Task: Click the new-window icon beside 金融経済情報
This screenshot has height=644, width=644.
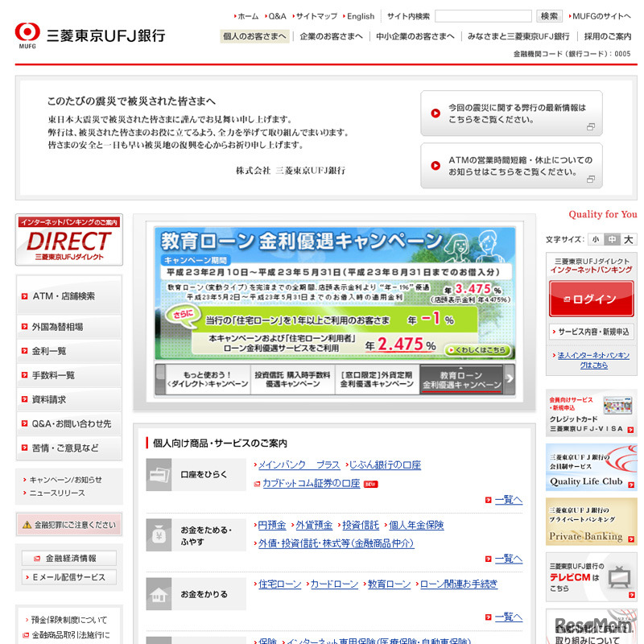Action: coord(37,559)
